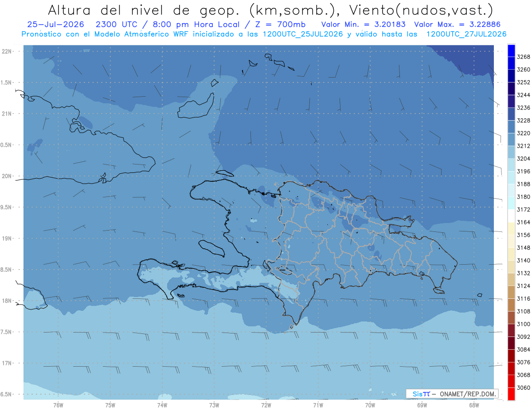This screenshot has width=532, height=411.
Task: Click the bright blue swatch above 3268
Action: click(x=511, y=51)
